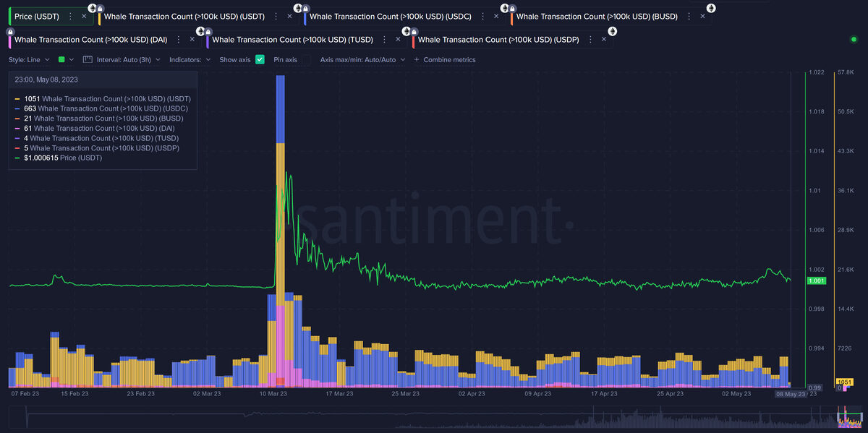868x433 pixels.
Task: Remove the Whale Transaction Count (USDC) metric
Action: pyautogui.click(x=496, y=15)
